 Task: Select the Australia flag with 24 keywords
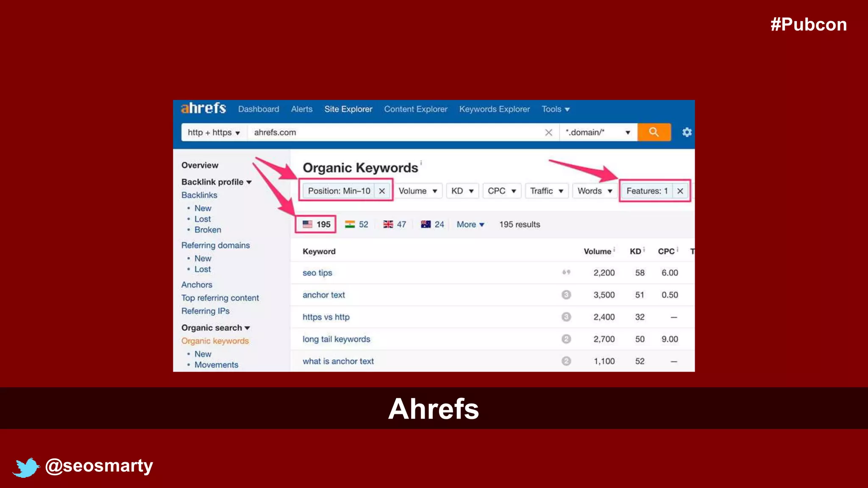(432, 225)
